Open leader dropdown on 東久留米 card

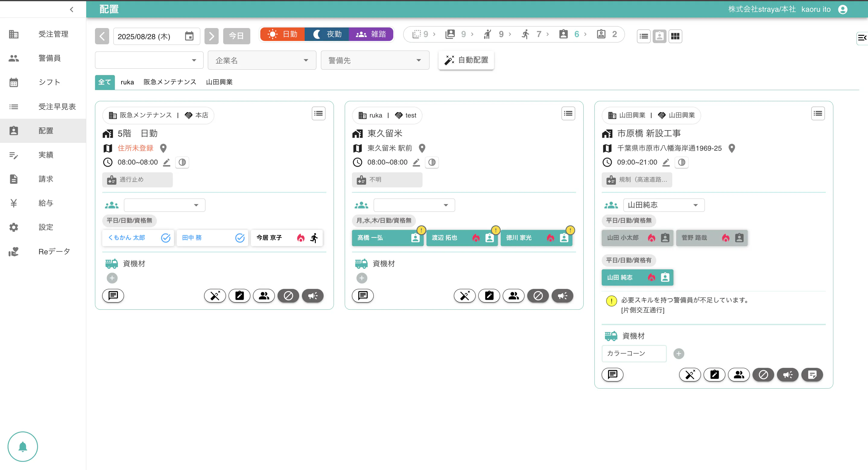tap(414, 205)
